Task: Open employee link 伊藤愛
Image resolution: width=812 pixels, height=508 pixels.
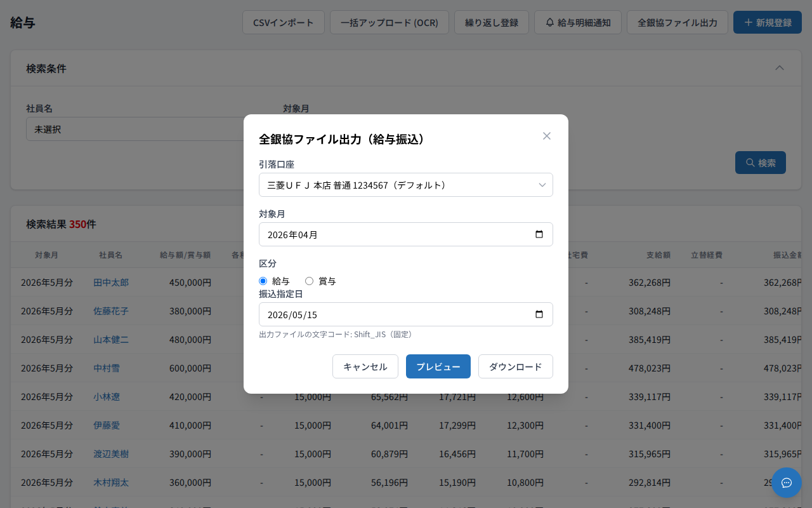Action: point(107,425)
